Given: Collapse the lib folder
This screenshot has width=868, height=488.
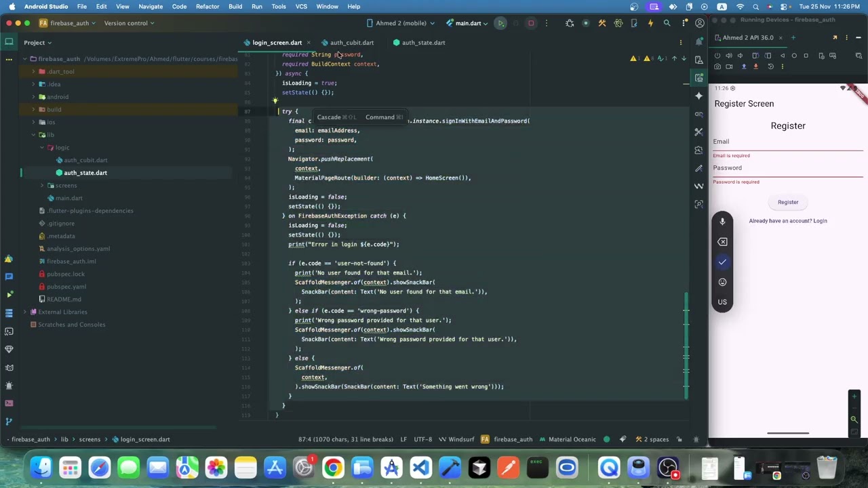Looking at the screenshot, I should 33,135.
